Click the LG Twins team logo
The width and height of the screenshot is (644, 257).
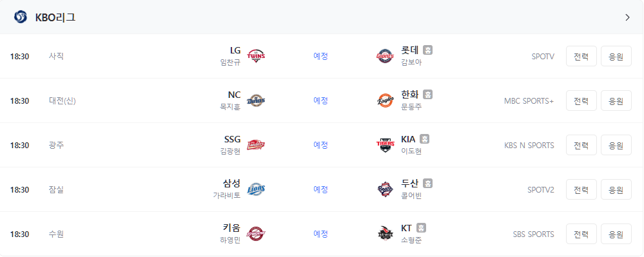256,56
